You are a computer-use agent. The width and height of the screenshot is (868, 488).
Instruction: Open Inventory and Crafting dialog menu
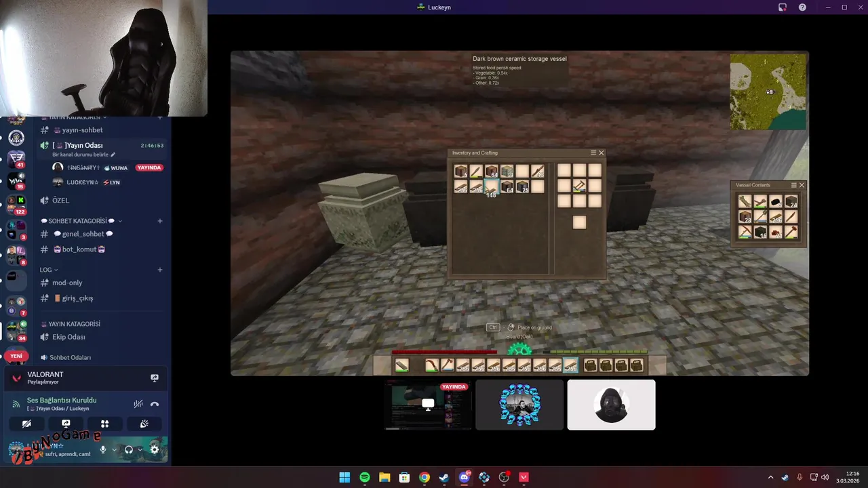click(x=593, y=153)
